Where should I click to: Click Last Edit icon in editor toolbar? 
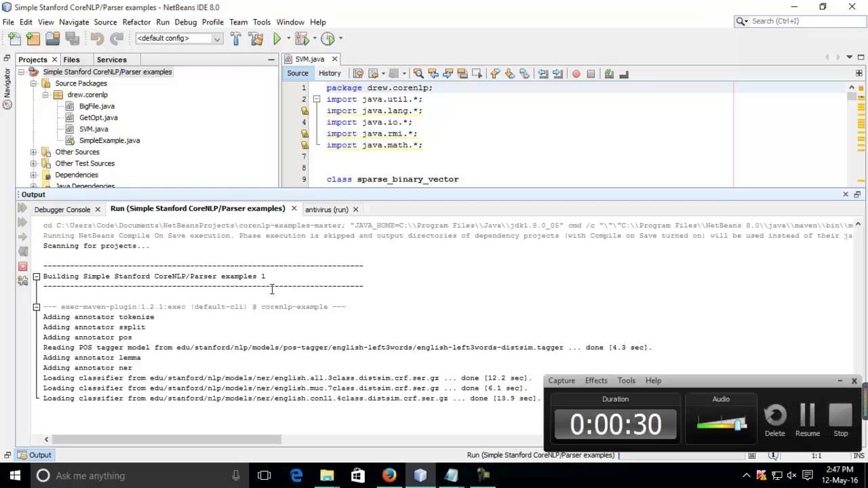(359, 73)
